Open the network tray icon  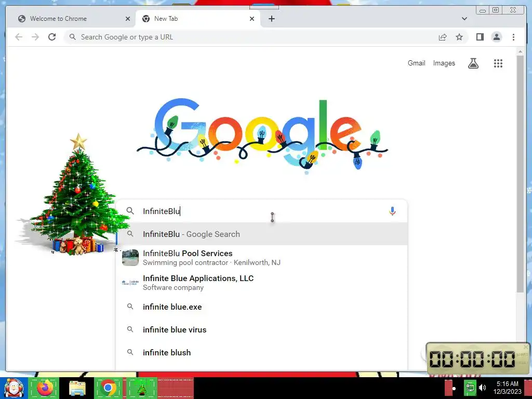coord(470,388)
